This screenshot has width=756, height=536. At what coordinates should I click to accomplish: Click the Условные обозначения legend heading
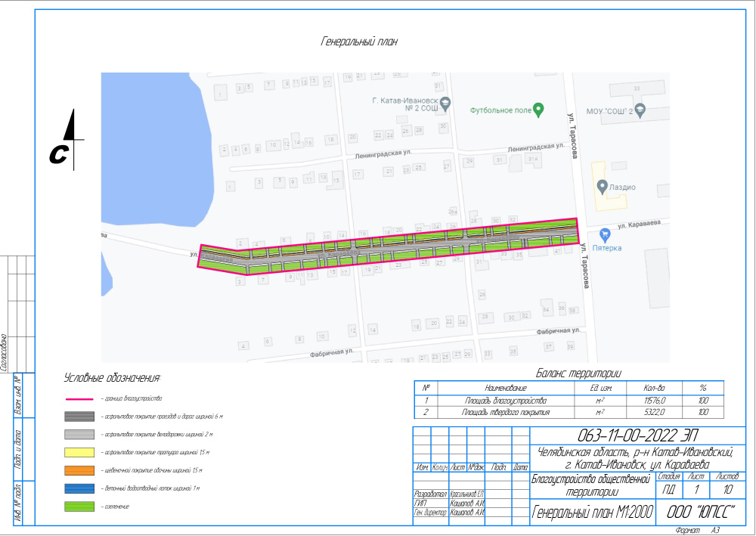pyautogui.click(x=113, y=377)
